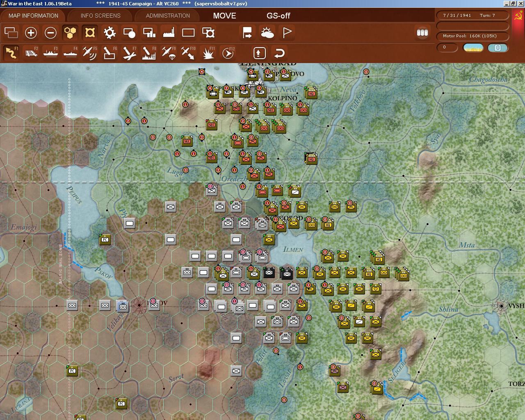Click the Motor Pool 160K (105K) readout
525x420 pixels.
[472, 36]
